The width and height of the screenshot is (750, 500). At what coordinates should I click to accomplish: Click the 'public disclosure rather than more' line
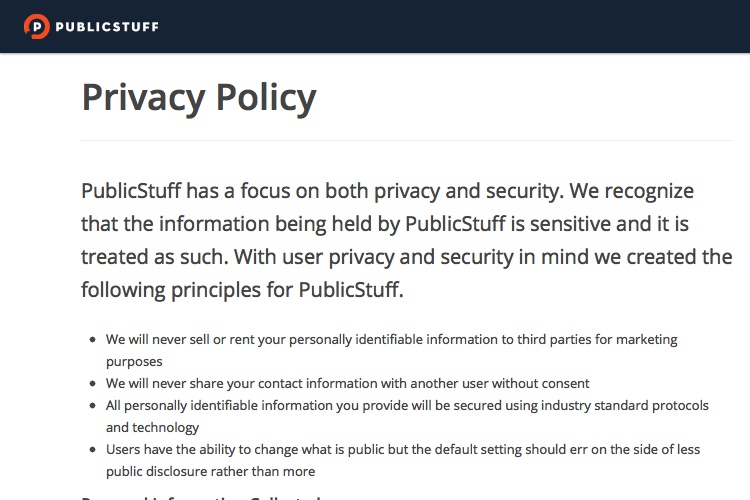pyautogui.click(x=210, y=472)
